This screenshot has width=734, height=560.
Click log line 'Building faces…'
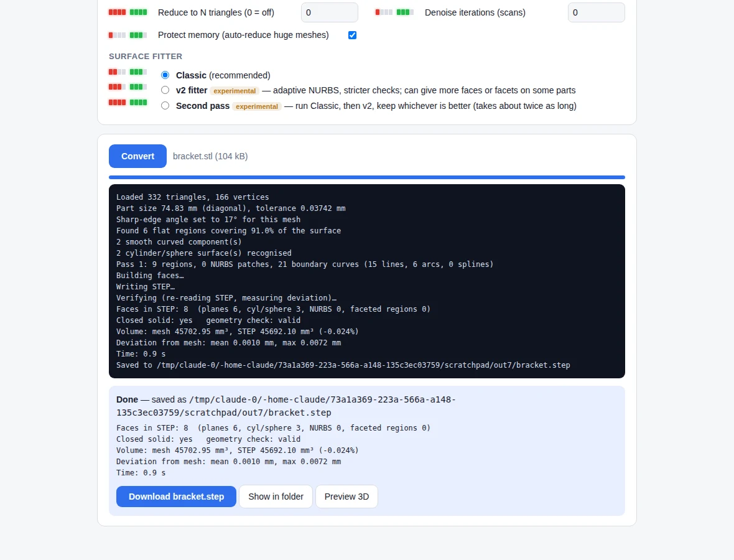150,276
